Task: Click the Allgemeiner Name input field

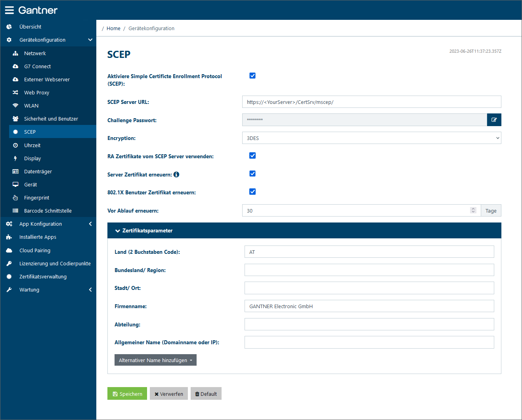Action: point(369,342)
